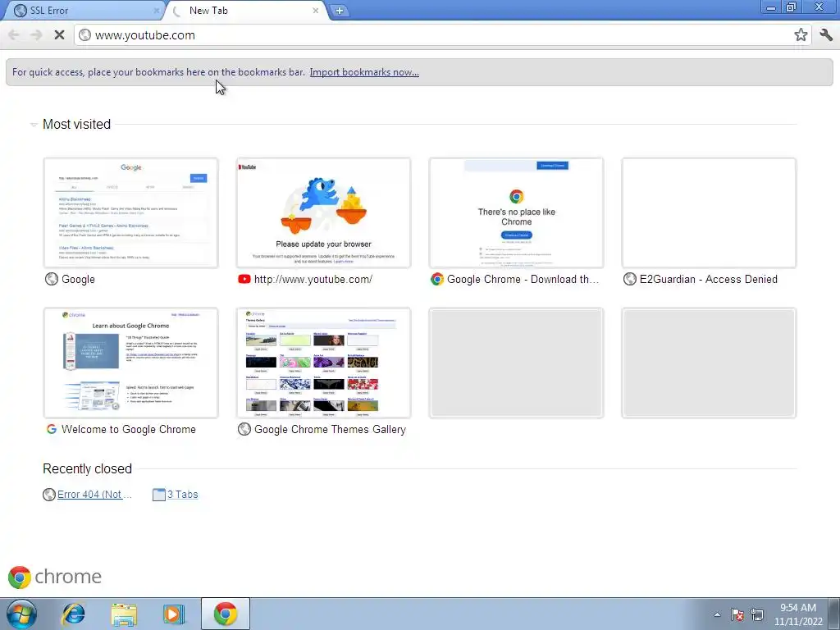Select the New Tab tab
Image resolution: width=840 pixels, height=630 pixels.
246,10
